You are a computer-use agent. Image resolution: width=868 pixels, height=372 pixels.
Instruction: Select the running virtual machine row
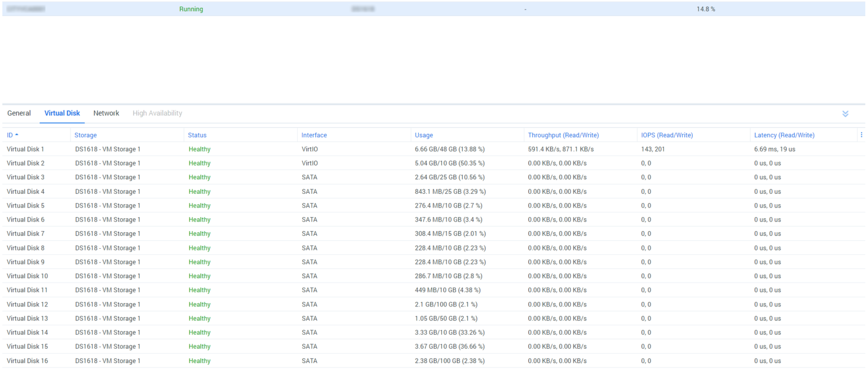(x=396, y=9)
